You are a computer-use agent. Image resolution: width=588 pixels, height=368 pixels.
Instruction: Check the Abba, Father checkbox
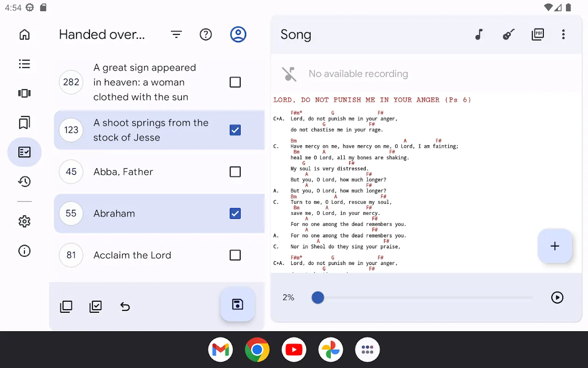point(235,172)
